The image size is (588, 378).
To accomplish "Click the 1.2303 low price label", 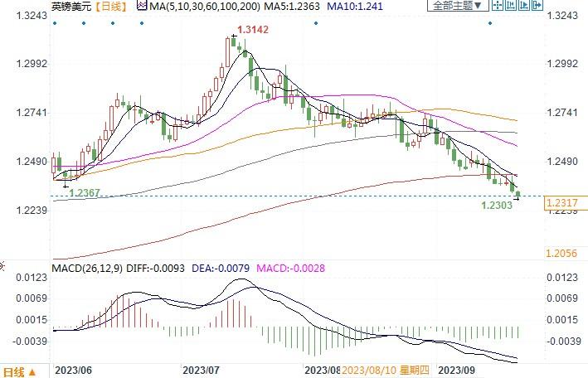I will pos(497,205).
